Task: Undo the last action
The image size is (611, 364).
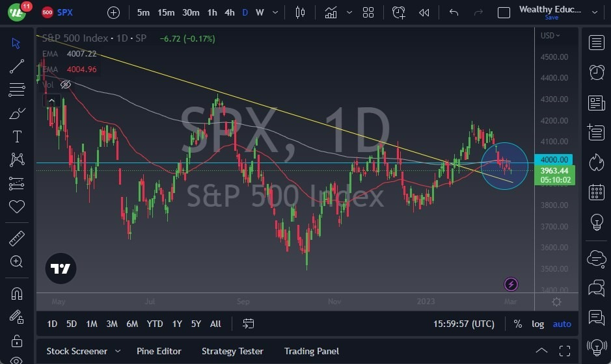Action: pyautogui.click(x=454, y=12)
